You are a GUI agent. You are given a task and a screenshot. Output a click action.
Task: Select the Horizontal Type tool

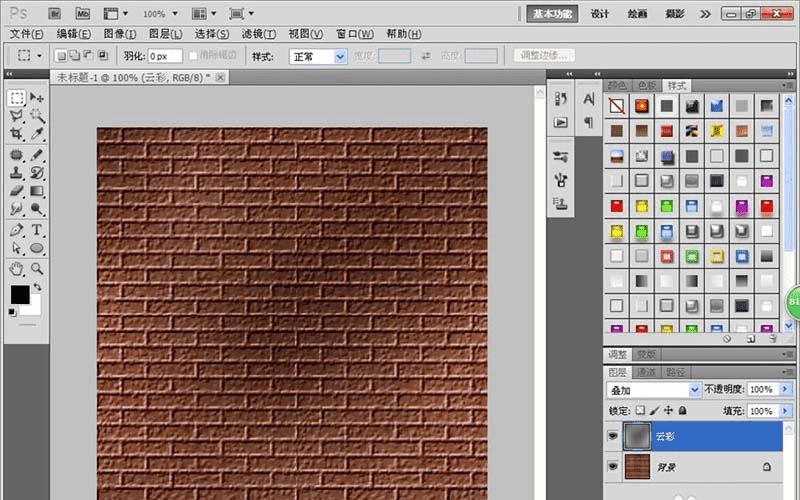tap(37, 229)
